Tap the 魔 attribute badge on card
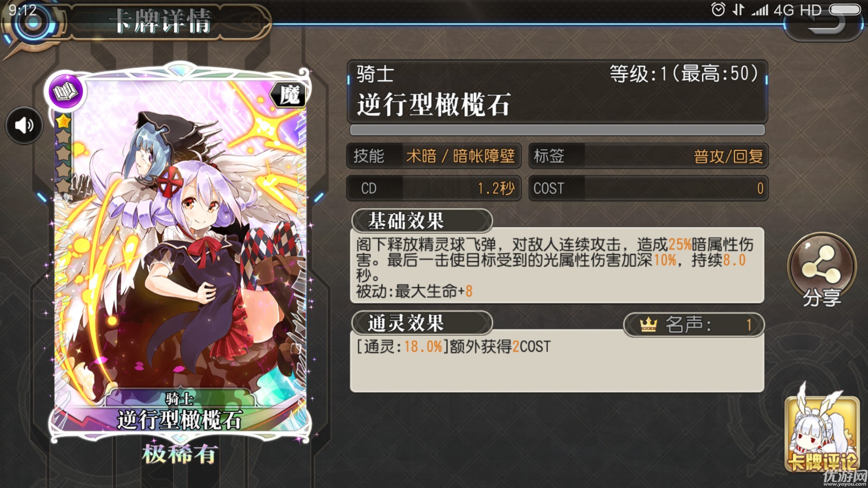Viewport: 868px width, 488px height. pos(289,95)
